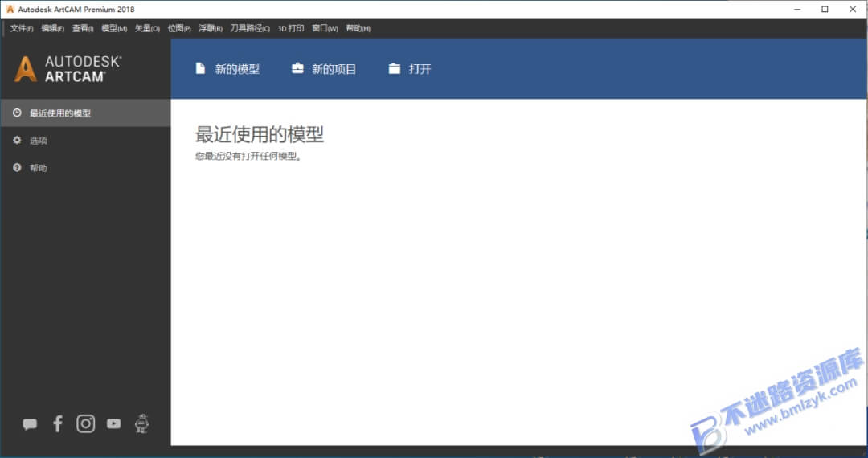Open the 刀具路径(C) menu
The width and height of the screenshot is (868, 458).
250,28
